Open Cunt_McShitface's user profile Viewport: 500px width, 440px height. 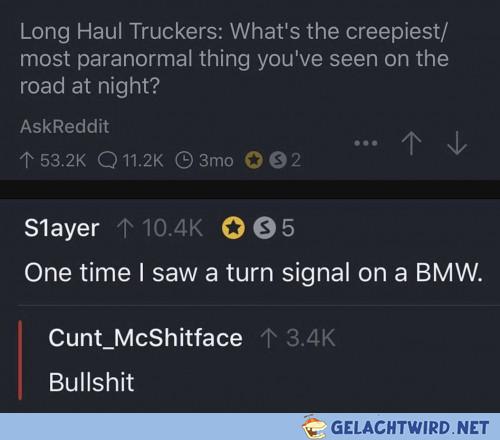pos(145,338)
